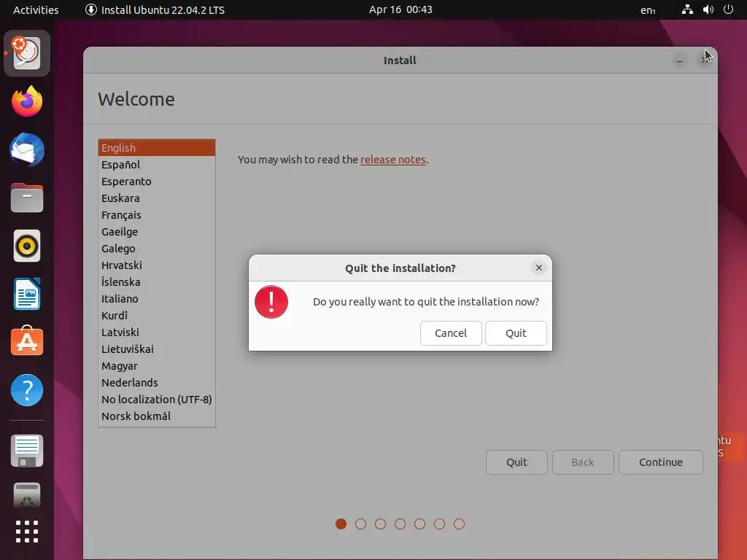This screenshot has width=747, height=560.
Task: Open the clock showing Apr 16 00:43
Action: point(400,9)
